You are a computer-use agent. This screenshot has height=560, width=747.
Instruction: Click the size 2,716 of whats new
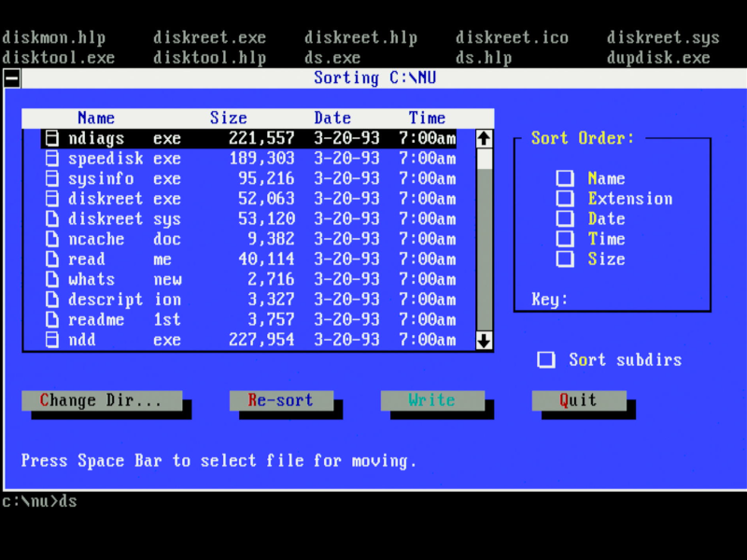(271, 279)
